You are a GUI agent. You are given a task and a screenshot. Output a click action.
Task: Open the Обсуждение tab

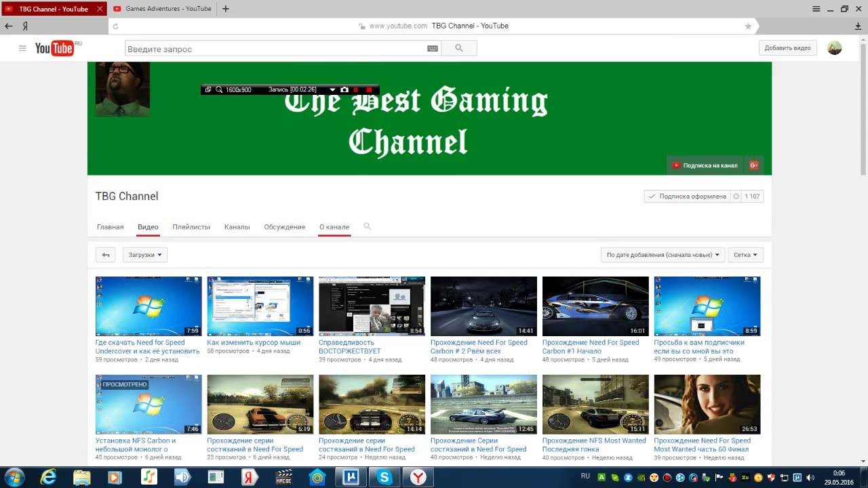[285, 227]
